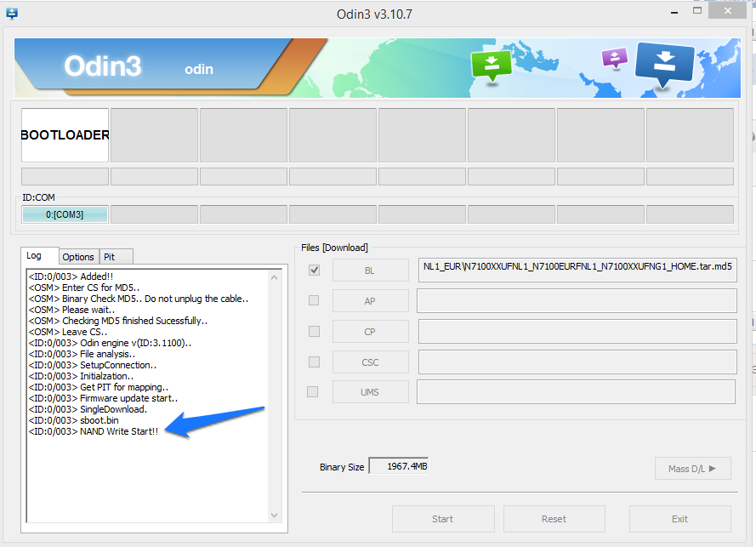756x547 pixels.
Task: Click the BOOTLOADER status box
Action: coord(65,135)
